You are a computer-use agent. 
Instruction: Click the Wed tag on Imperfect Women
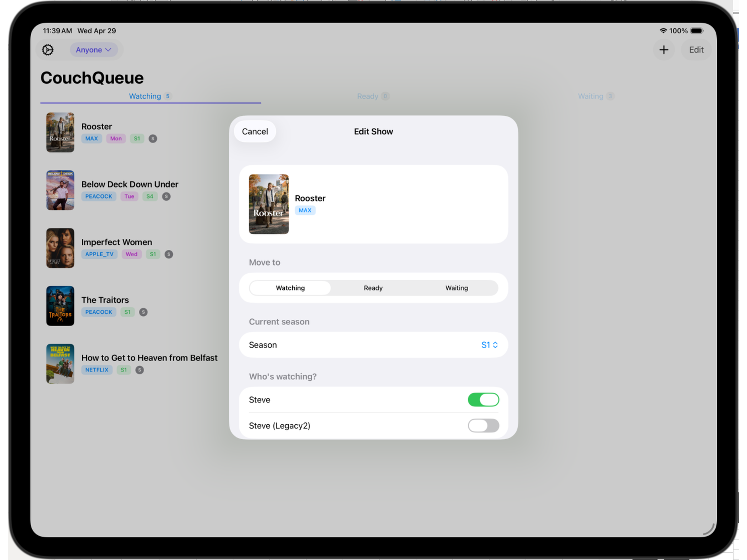132,254
